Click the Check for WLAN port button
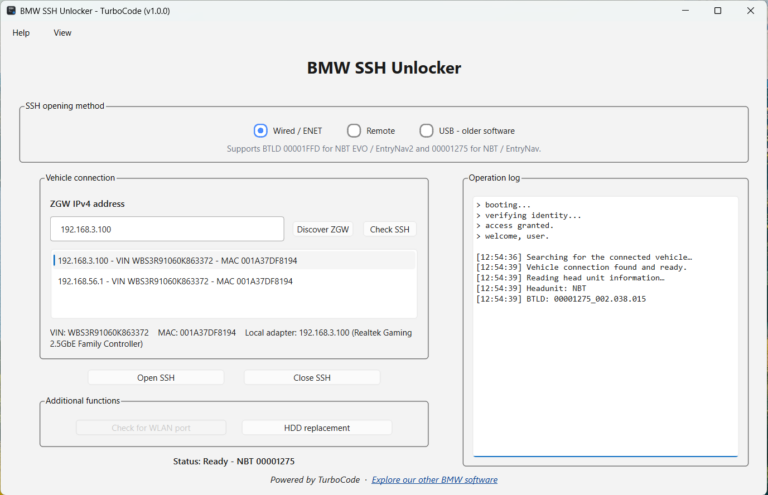 point(151,427)
